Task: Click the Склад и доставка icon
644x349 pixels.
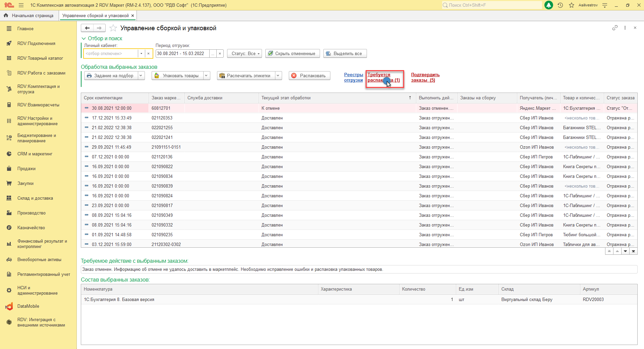Action: 9,198
